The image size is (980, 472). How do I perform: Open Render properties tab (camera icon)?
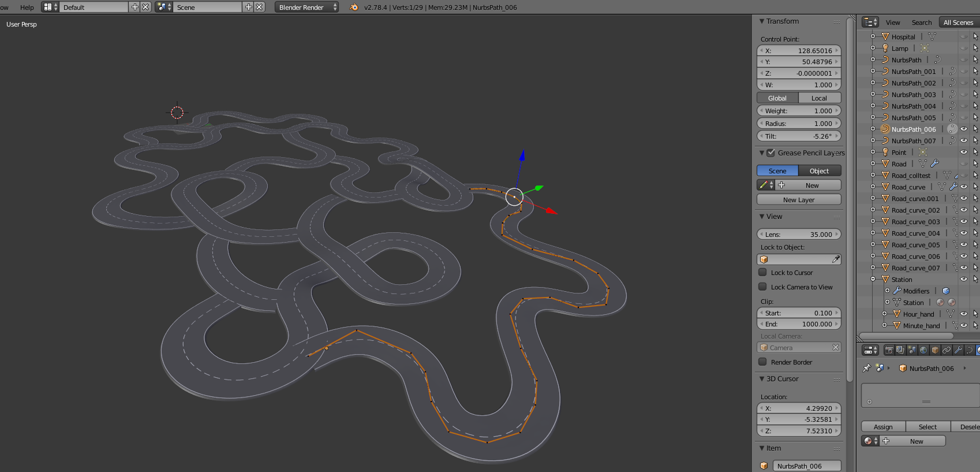coord(889,350)
